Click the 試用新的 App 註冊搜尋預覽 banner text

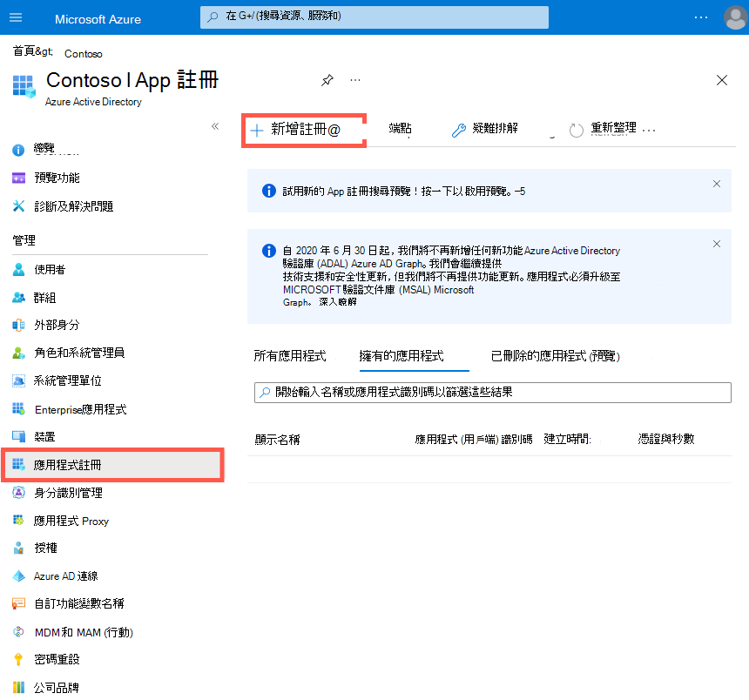pyautogui.click(x=403, y=192)
